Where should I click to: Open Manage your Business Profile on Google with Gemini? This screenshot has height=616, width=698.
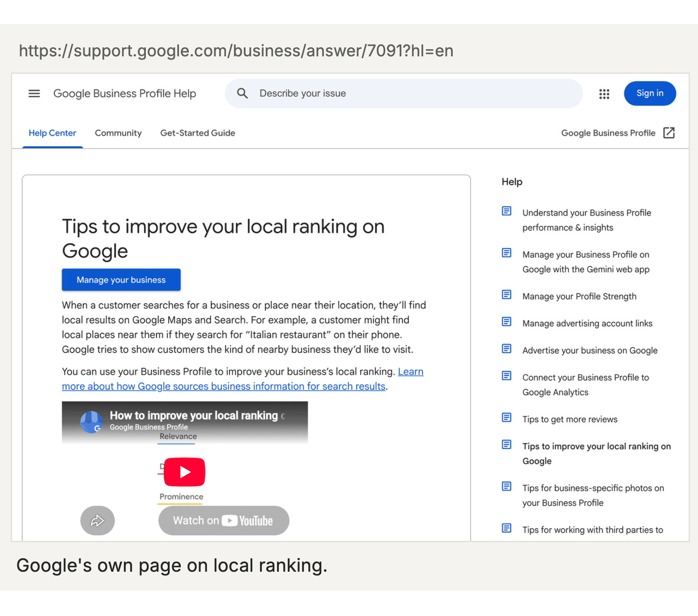pos(586,262)
